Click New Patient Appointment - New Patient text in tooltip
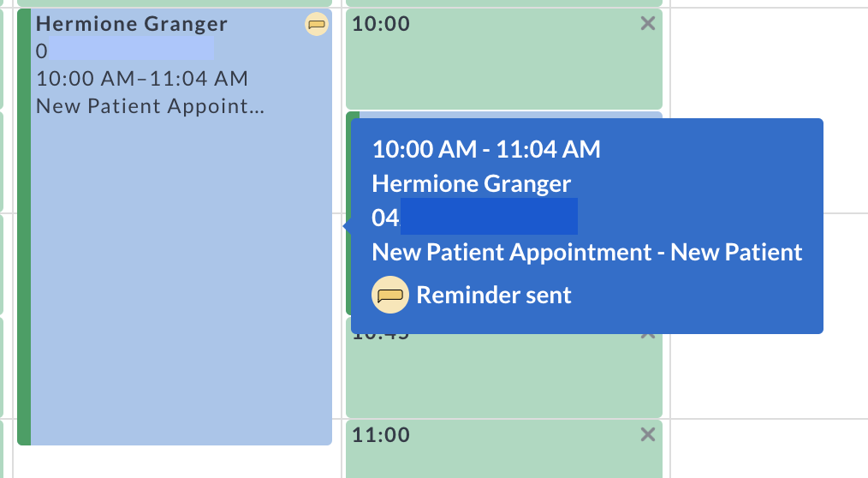This screenshot has height=478, width=868. [x=586, y=252]
